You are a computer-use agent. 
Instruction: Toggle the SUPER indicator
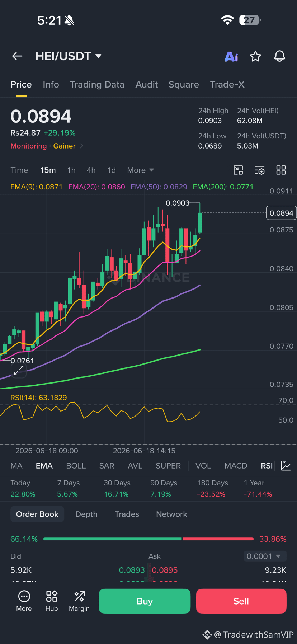click(168, 466)
